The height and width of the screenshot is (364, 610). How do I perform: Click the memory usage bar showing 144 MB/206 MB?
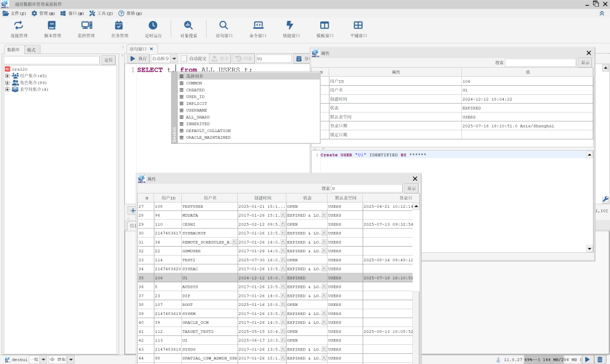tap(553, 359)
